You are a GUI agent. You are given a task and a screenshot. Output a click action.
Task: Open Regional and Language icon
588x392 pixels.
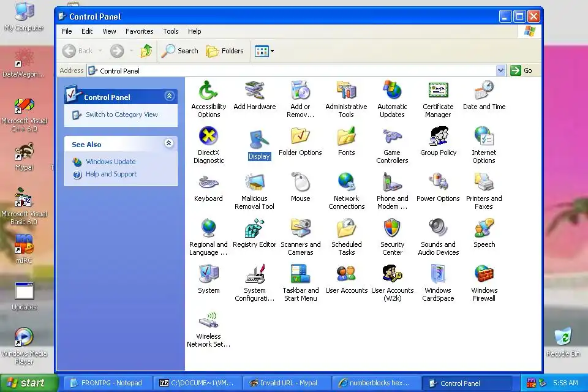point(208,228)
